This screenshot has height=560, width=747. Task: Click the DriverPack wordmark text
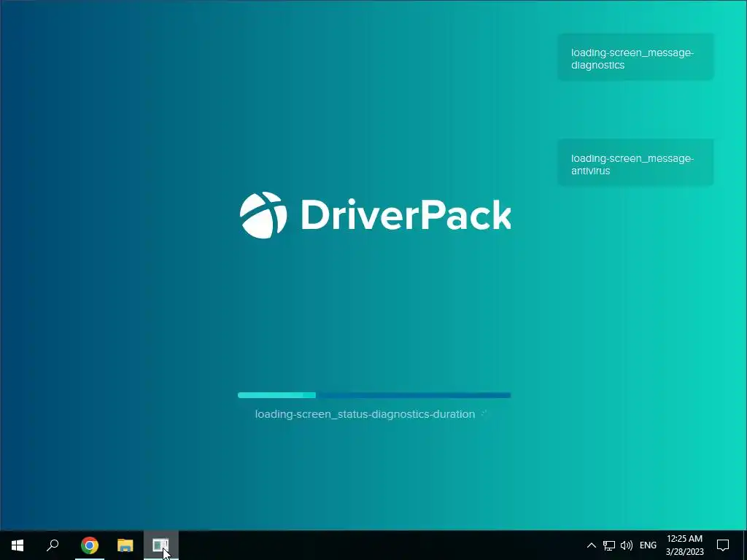[406, 215]
